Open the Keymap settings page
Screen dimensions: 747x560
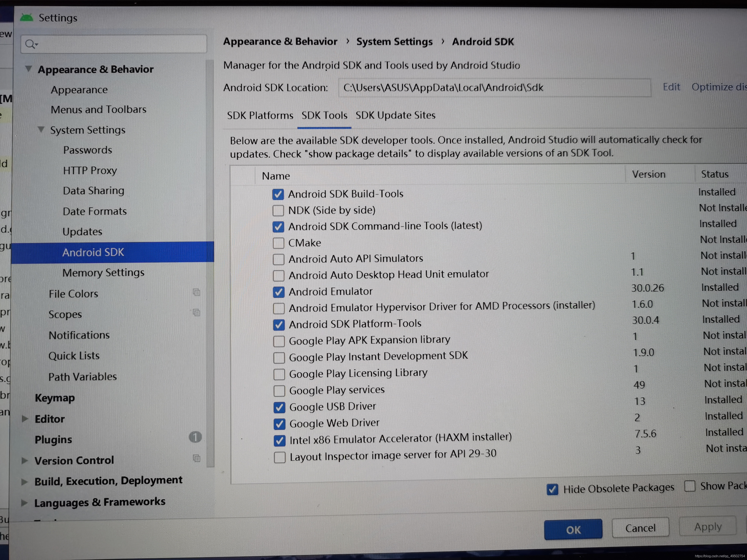(x=55, y=398)
